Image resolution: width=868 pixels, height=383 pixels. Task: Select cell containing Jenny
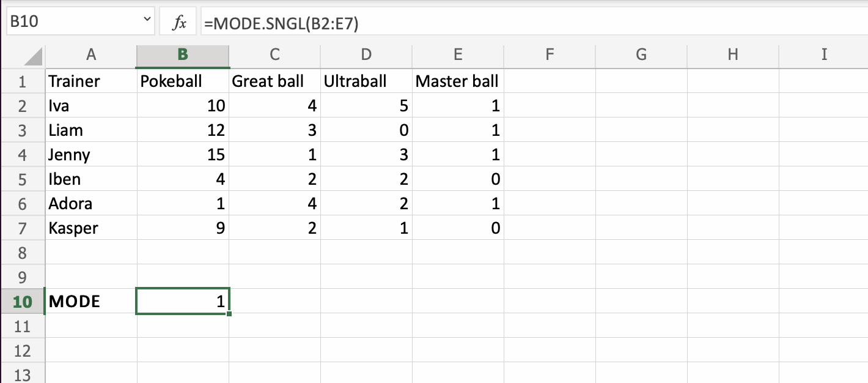[91, 154]
